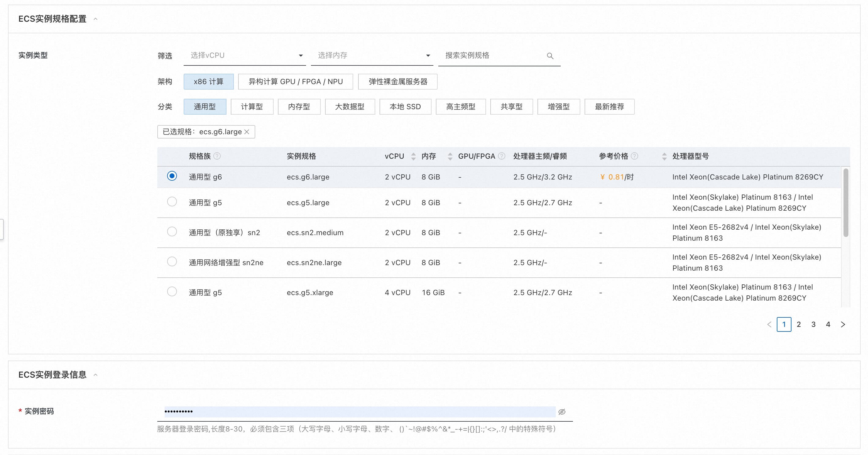Click the search magnifier icon

pyautogui.click(x=550, y=56)
